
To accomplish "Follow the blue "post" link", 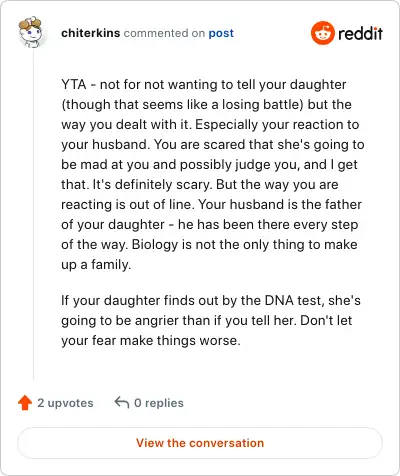I will click(221, 33).
